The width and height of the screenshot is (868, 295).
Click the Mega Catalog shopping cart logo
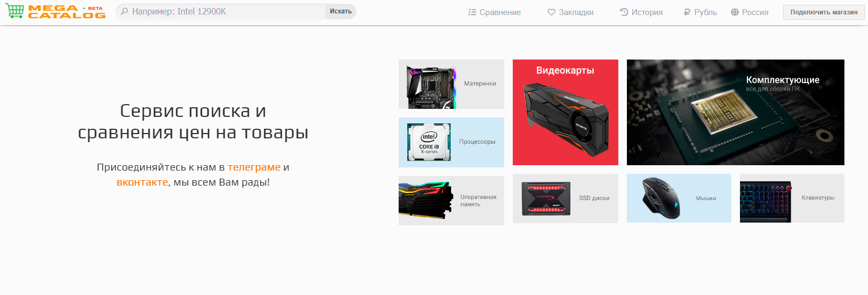(x=14, y=11)
